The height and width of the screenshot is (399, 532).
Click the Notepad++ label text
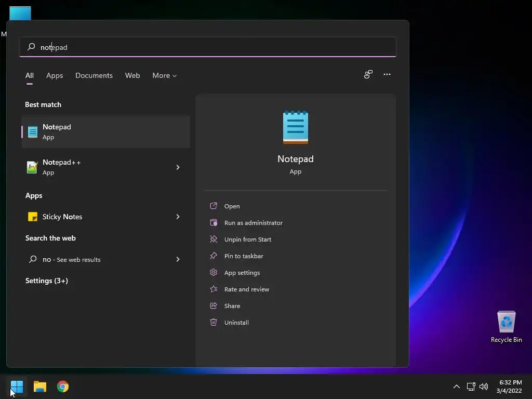click(x=61, y=162)
